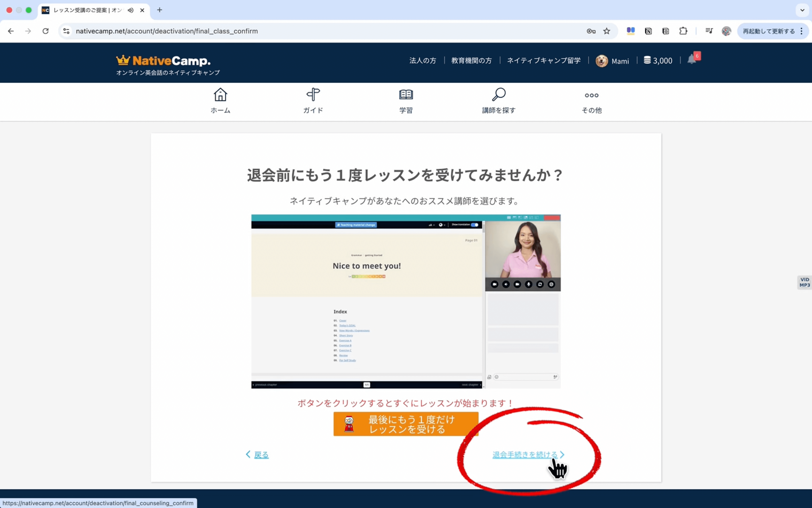Open site information icon in address bar
This screenshot has width=812, height=508.
pos(66,31)
